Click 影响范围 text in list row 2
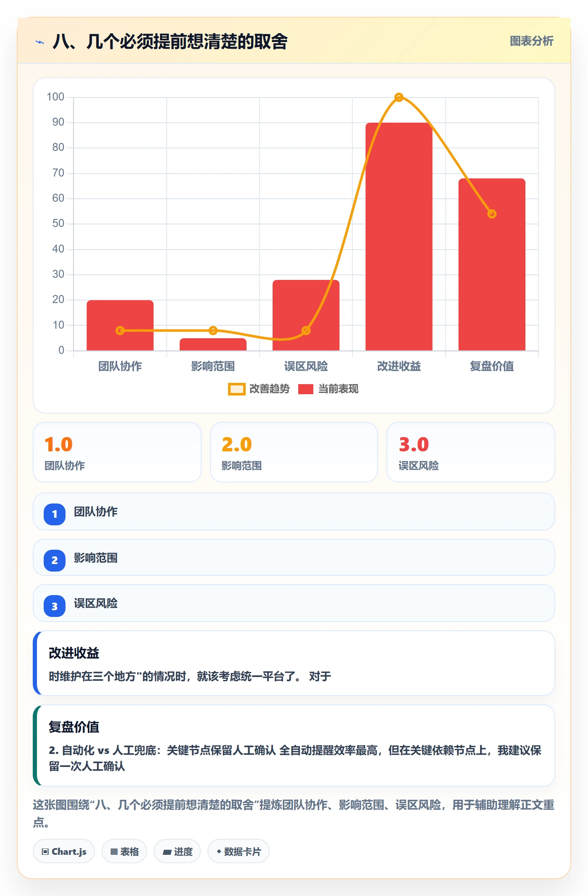 click(96, 558)
